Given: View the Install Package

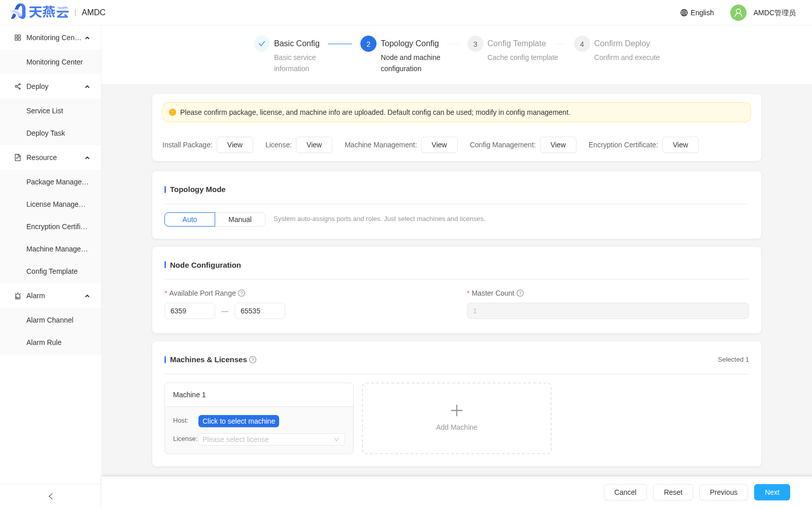Looking at the screenshot, I should [x=235, y=145].
